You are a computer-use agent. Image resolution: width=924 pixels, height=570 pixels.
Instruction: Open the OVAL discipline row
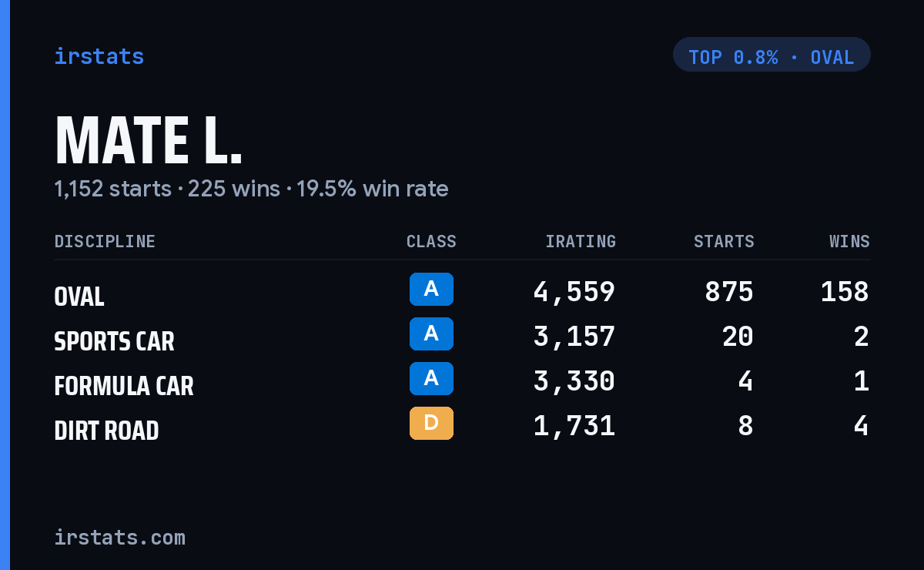pyautogui.click(x=462, y=292)
